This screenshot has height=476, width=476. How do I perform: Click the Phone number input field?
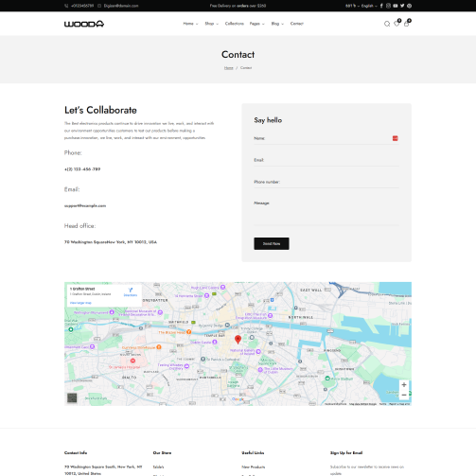326,182
